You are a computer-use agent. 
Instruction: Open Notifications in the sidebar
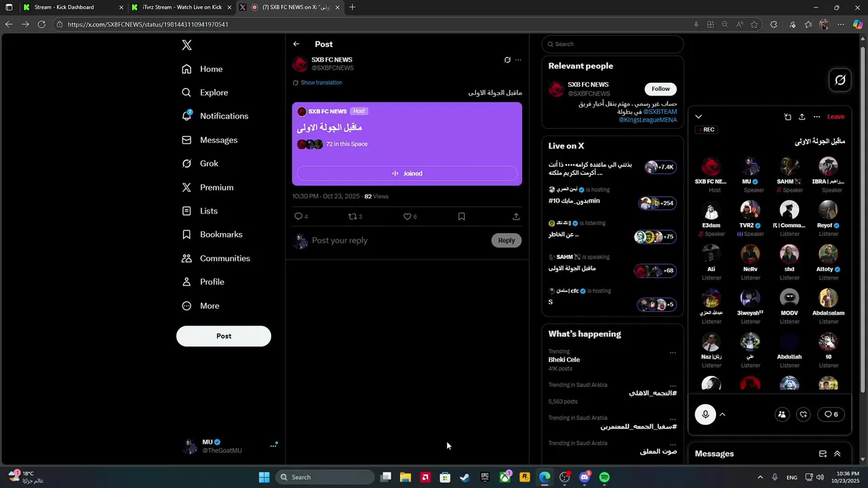coord(215,116)
